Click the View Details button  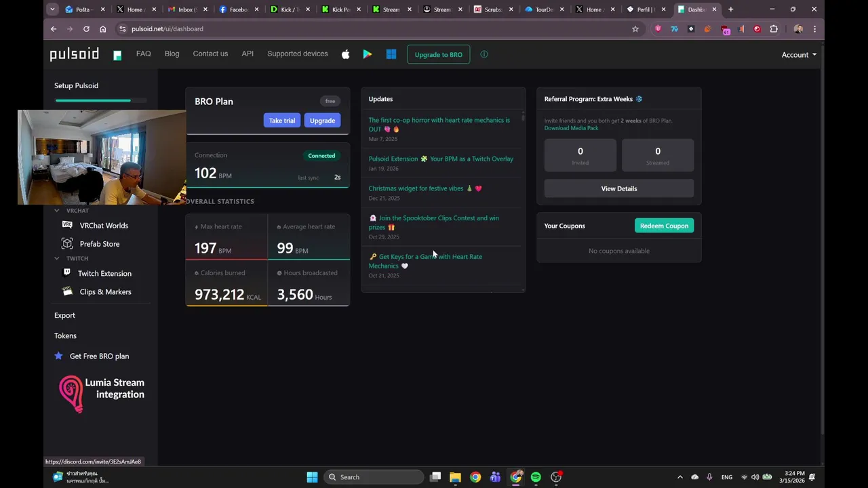[619, 188]
